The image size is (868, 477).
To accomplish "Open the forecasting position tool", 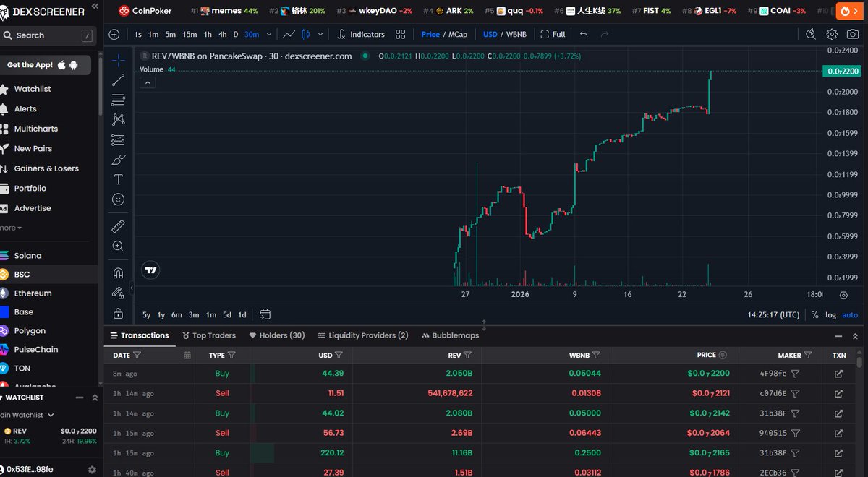I will point(118,139).
